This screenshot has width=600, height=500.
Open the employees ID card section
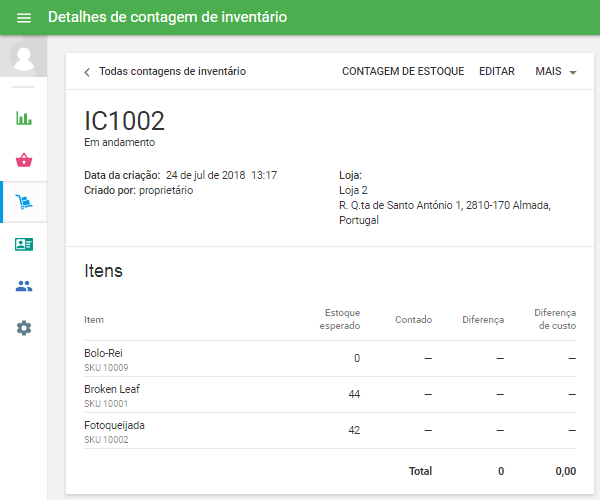[24, 244]
